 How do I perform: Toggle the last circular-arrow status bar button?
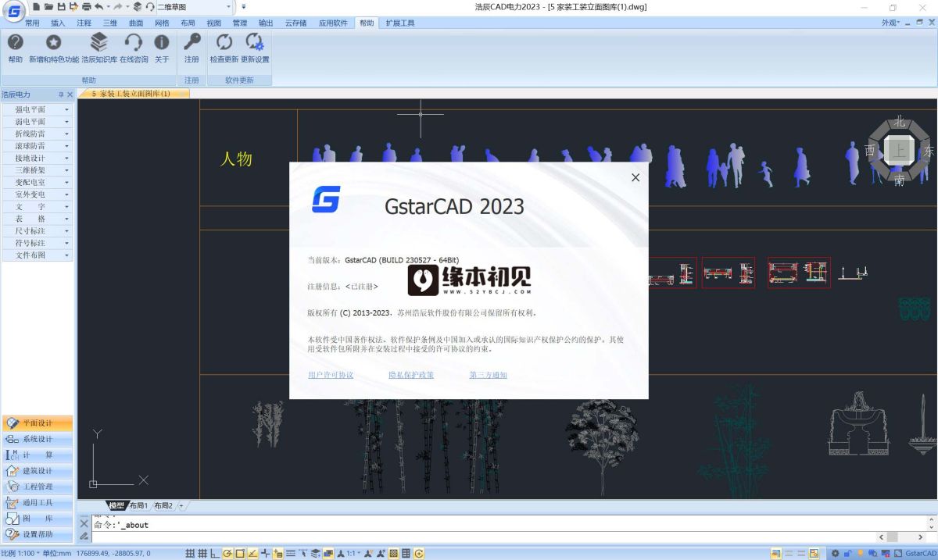click(x=420, y=554)
